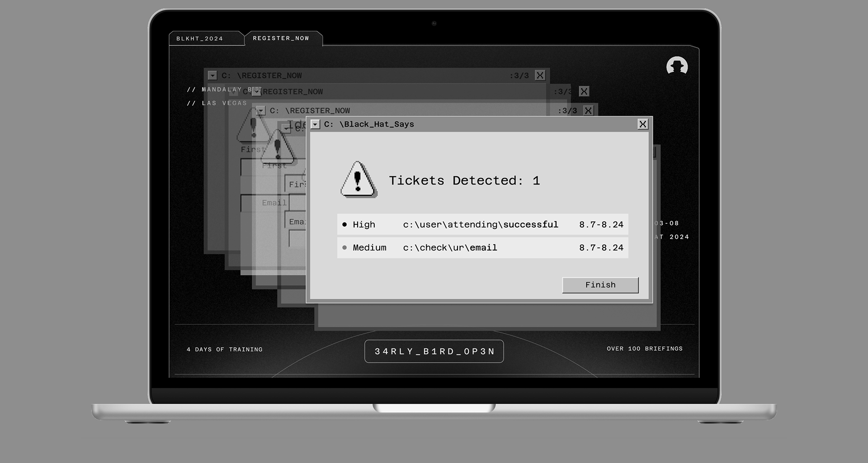868x463 pixels.
Task: Close the second REGISTER_NOW window
Action: [584, 91]
